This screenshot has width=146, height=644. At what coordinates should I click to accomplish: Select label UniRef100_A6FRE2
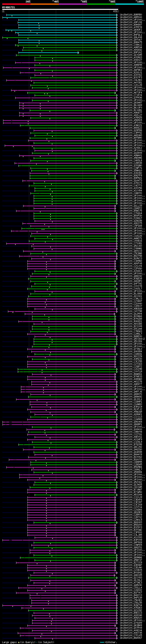[131, 70]
